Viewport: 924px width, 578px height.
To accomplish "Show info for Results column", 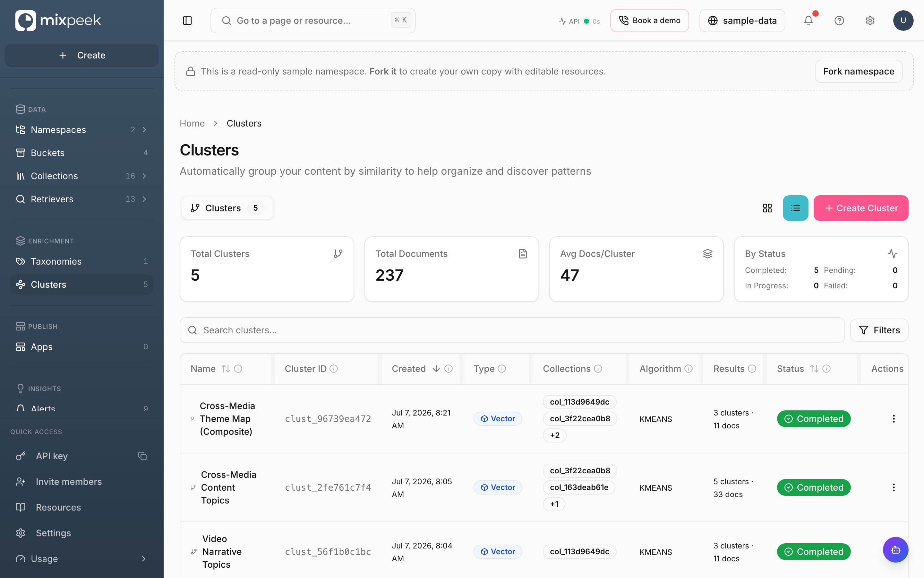I will pos(752,369).
